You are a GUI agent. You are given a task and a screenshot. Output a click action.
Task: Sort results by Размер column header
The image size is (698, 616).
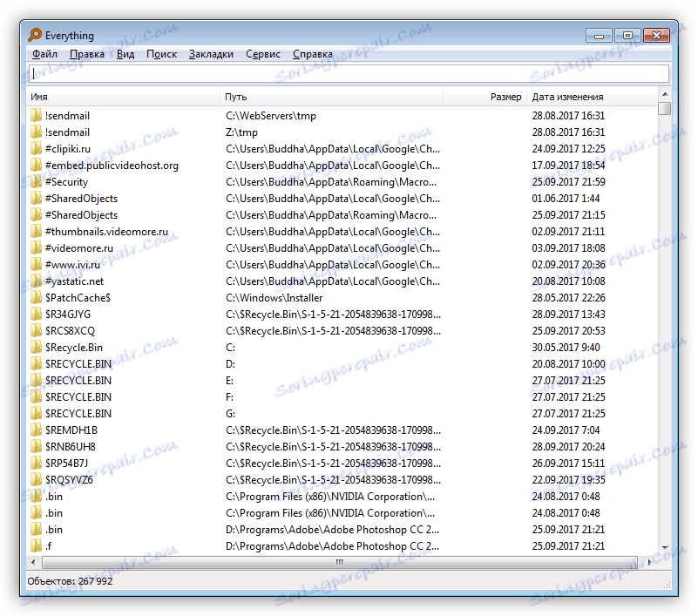485,97
